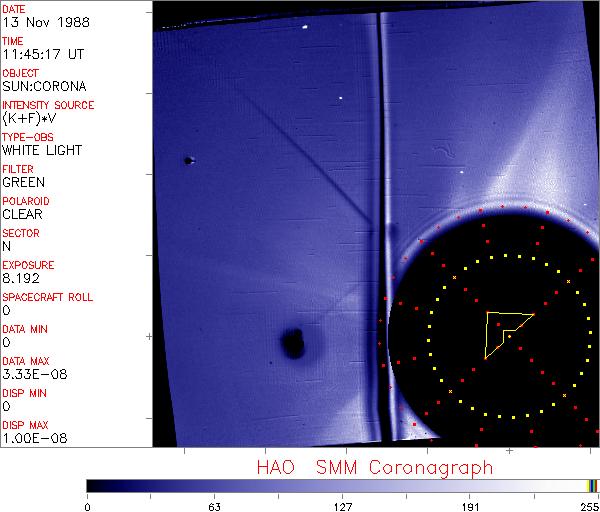Select the (K+F)*V intensity value
This screenshot has width=600, height=512.
coord(29,119)
